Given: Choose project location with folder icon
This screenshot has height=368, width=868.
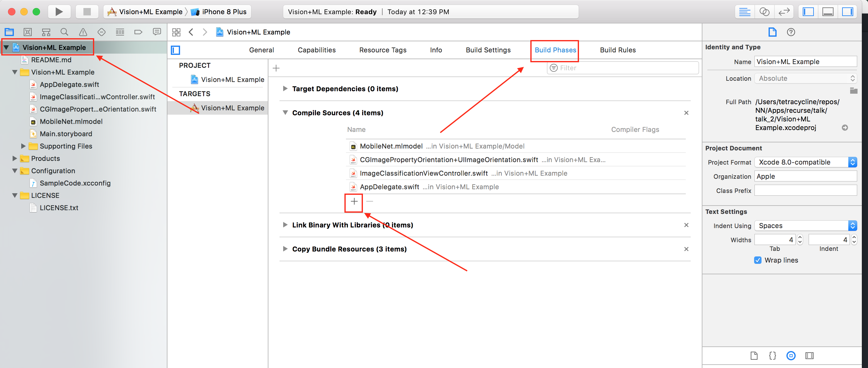Looking at the screenshot, I should click(x=854, y=90).
